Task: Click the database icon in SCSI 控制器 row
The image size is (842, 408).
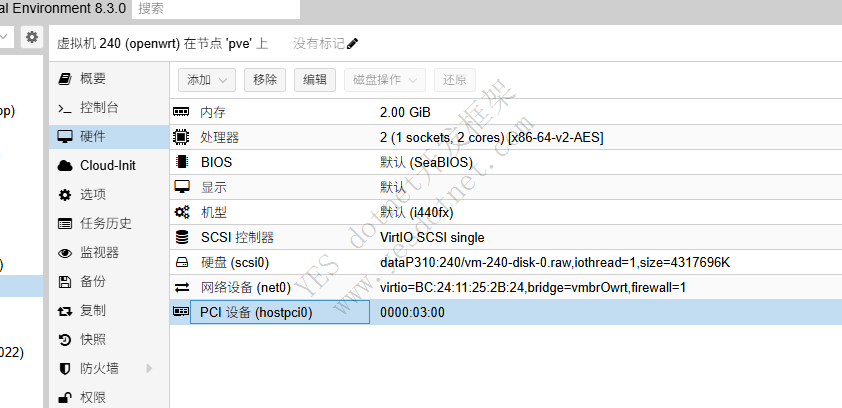Action: tap(182, 237)
